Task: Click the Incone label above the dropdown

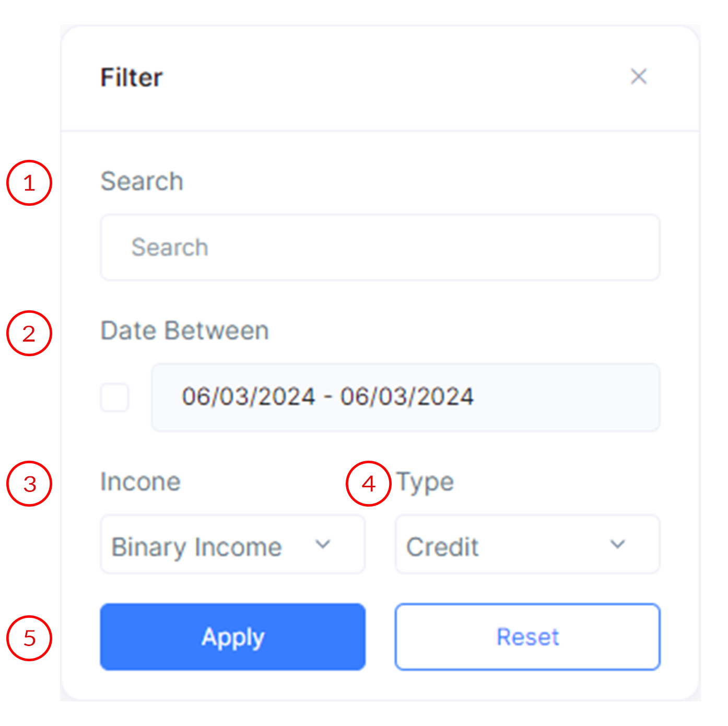Action: 140,482
